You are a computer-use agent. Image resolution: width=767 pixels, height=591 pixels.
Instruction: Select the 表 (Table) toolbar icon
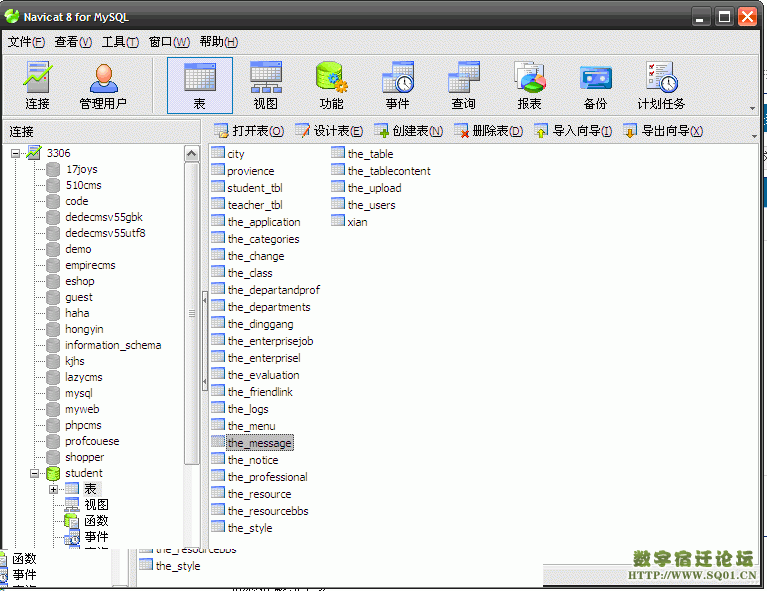(x=200, y=85)
